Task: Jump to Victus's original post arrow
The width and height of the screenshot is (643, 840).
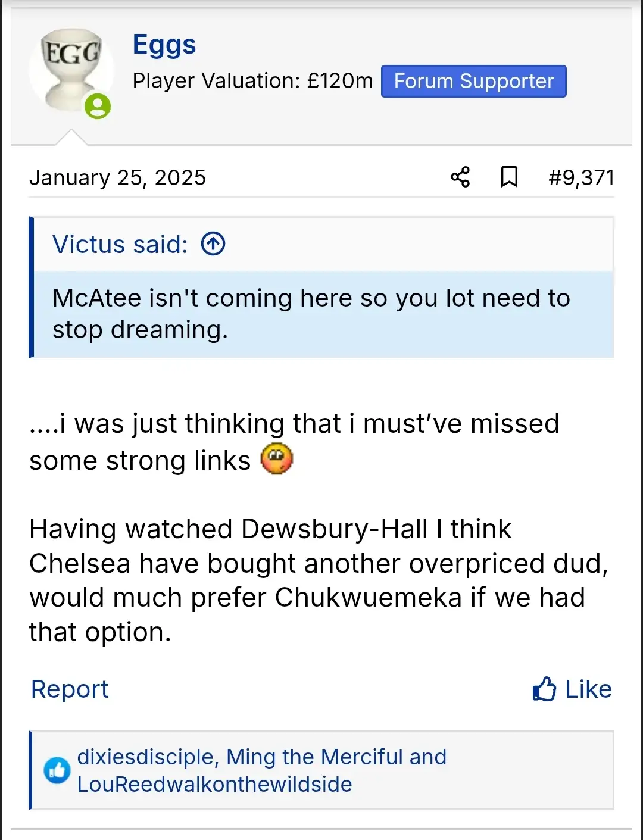Action: pyautogui.click(x=213, y=243)
